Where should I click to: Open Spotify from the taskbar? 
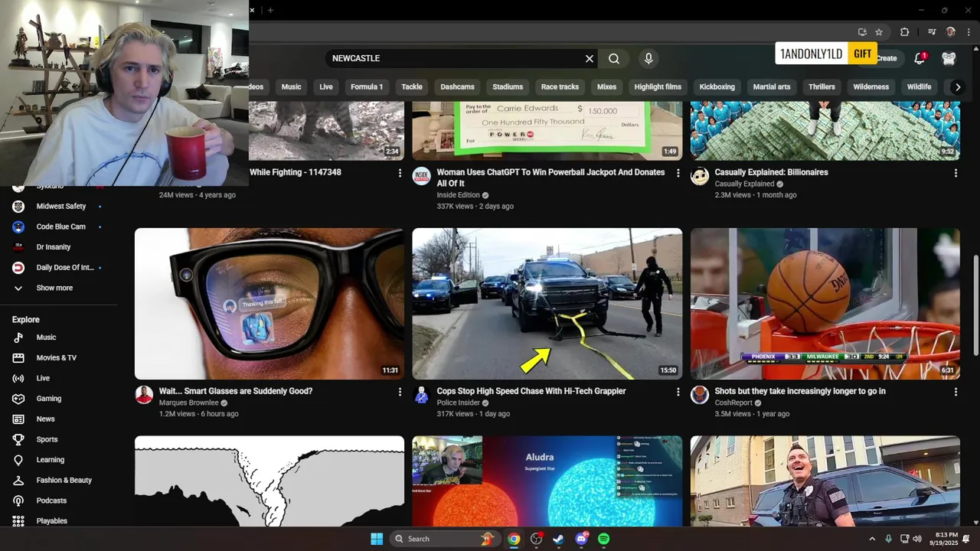603,539
